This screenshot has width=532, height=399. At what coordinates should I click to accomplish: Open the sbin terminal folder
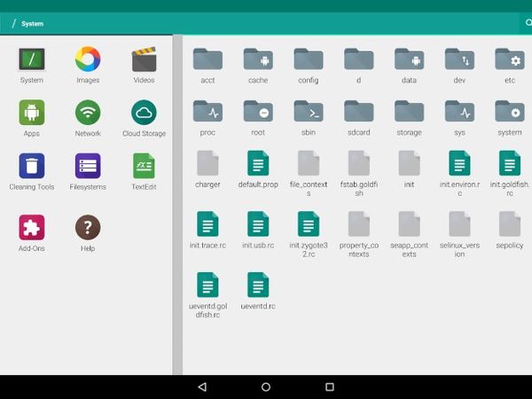pos(309,112)
